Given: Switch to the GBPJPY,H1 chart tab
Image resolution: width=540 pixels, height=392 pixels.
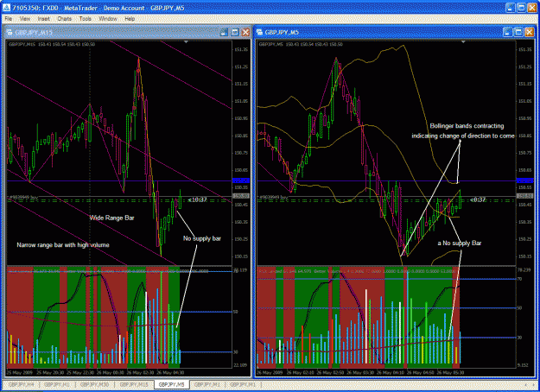Looking at the screenshot, I should point(56,384).
